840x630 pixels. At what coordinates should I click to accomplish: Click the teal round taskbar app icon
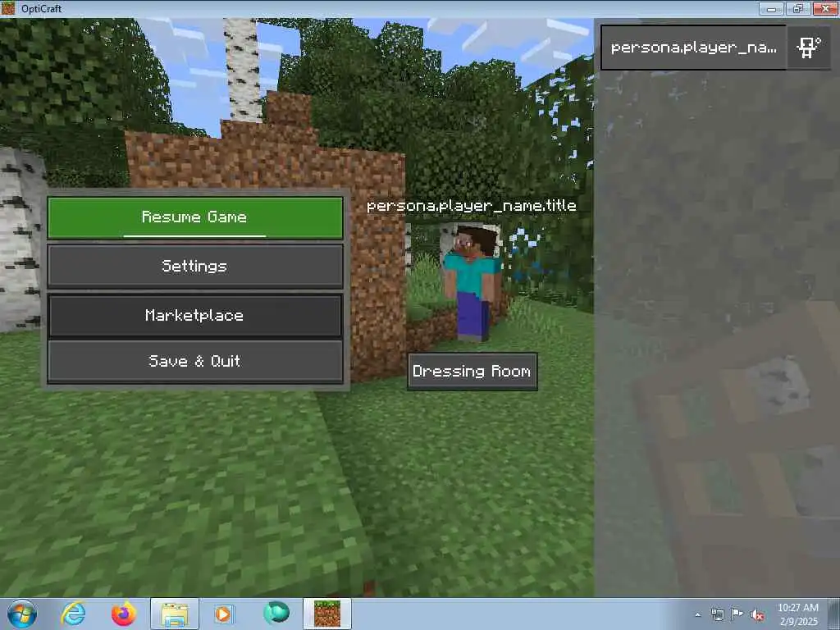pyautogui.click(x=276, y=613)
